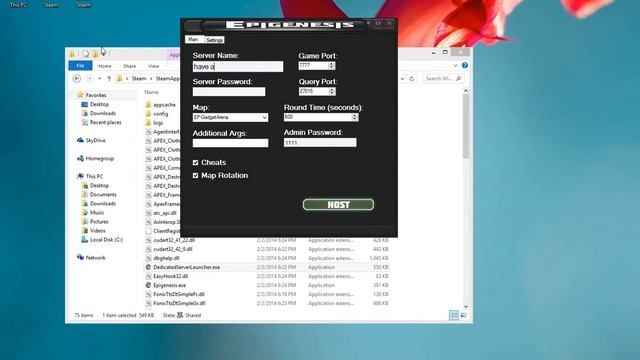The width and height of the screenshot is (640, 360).
Task: Click the Name column header
Action: coord(151,92)
